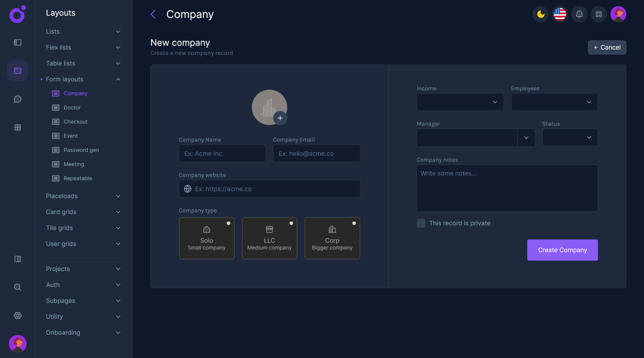Select the Layouts grid icon in the left rail

point(17,71)
